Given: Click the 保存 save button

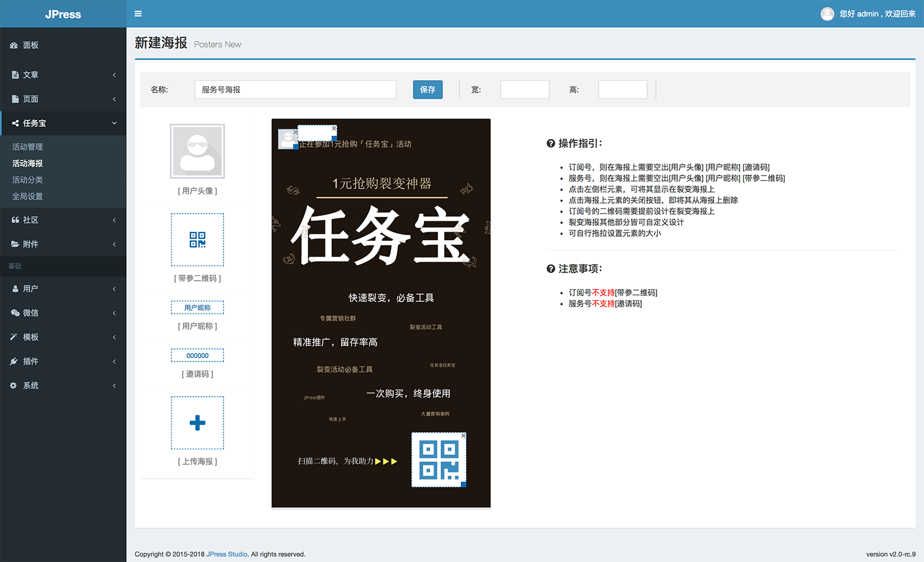Looking at the screenshot, I should coord(427,90).
